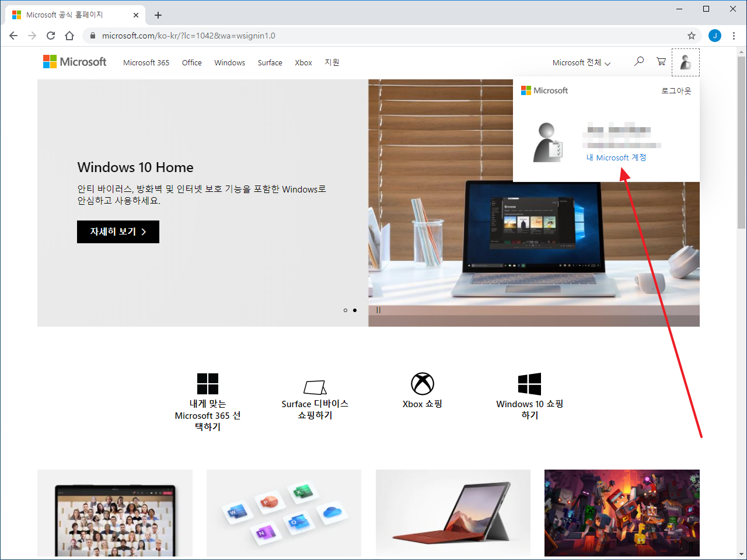Click the Surface device icon
The height and width of the screenshot is (560, 747).
pos(315,387)
